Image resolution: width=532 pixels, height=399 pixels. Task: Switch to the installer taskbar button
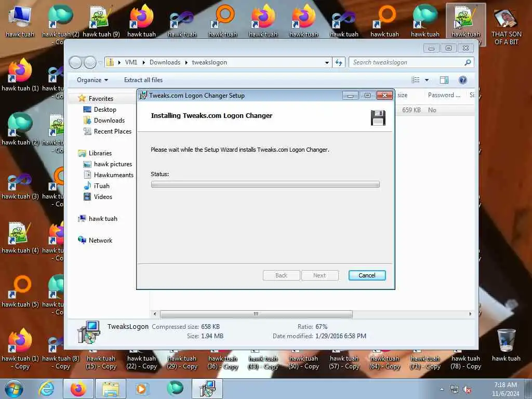pos(208,389)
